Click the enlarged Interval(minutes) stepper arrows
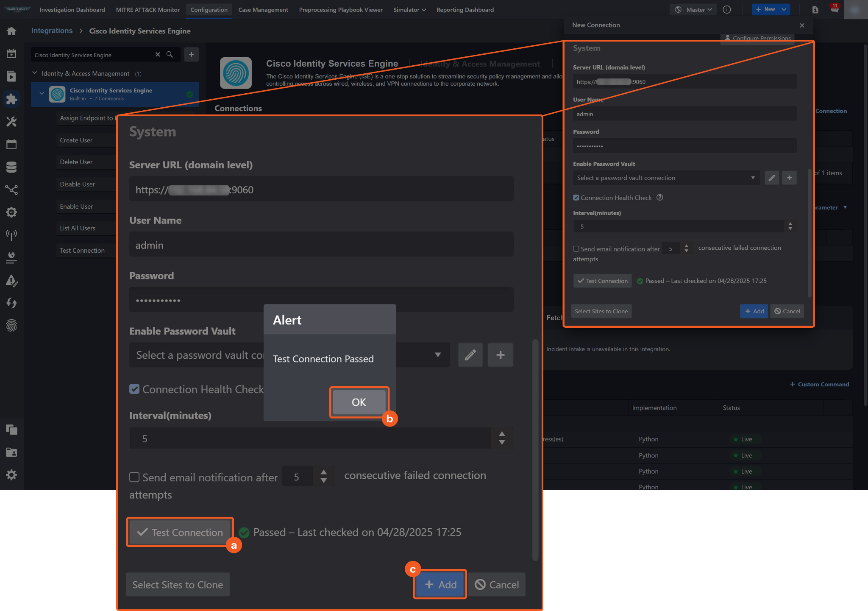Image resolution: width=868 pixels, height=611 pixels. [x=502, y=438]
